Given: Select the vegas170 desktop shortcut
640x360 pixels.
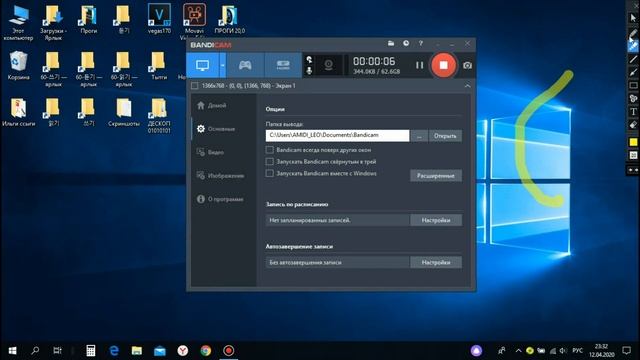Looking at the screenshot, I should tap(159, 19).
